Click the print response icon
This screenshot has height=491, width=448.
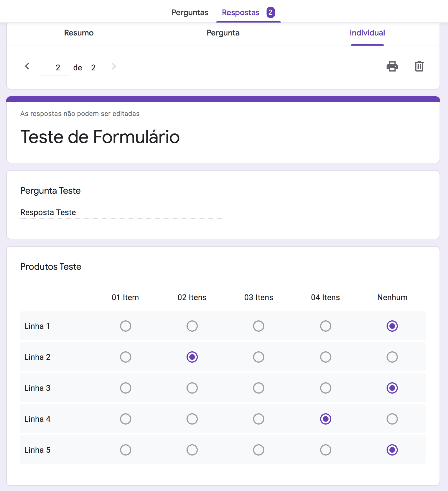[x=392, y=66]
